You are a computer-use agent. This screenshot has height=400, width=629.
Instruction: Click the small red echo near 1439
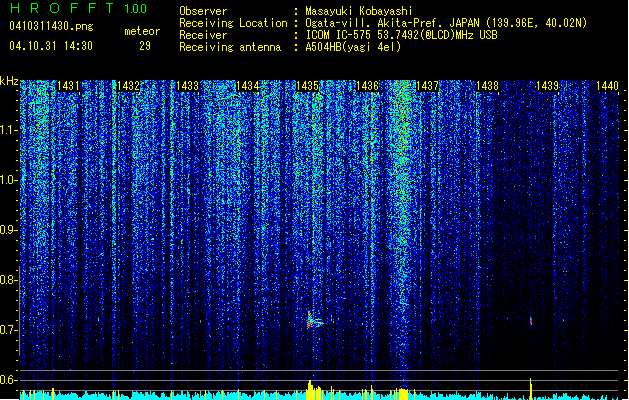pyautogui.click(x=531, y=321)
